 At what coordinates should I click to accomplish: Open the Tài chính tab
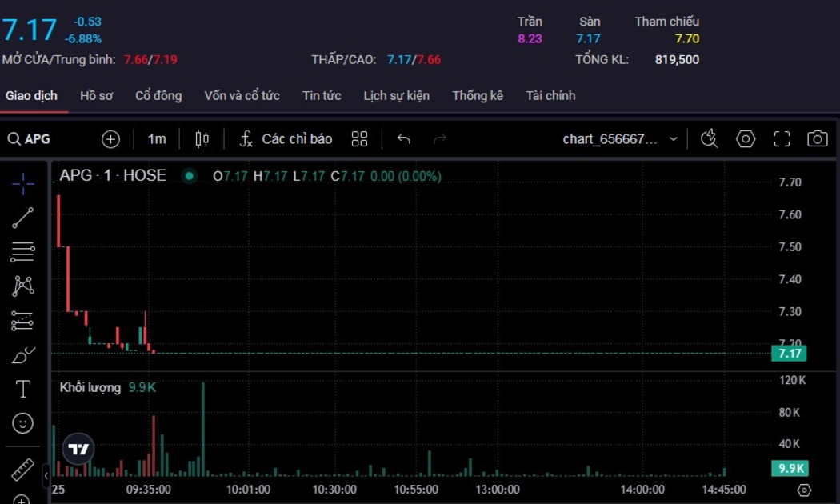550,96
